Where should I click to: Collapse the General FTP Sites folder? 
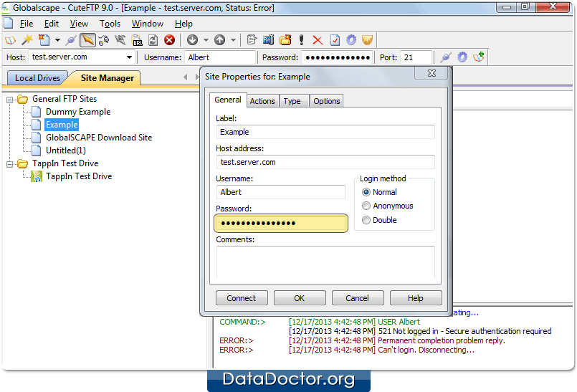point(10,100)
